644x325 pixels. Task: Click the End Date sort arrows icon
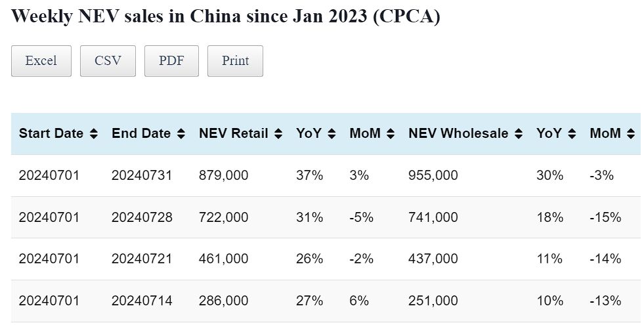click(181, 134)
